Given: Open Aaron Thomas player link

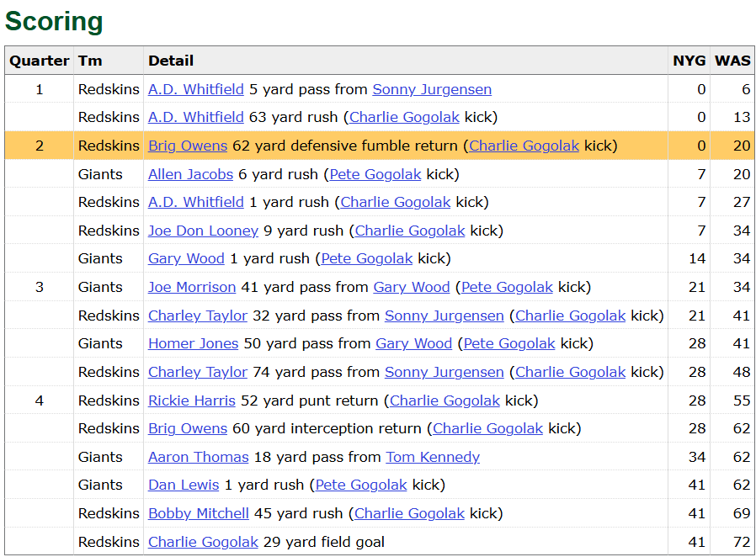Looking at the screenshot, I should tap(198, 456).
